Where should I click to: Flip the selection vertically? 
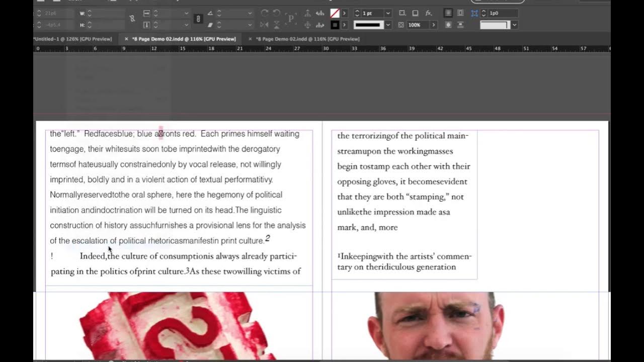[x=276, y=25]
